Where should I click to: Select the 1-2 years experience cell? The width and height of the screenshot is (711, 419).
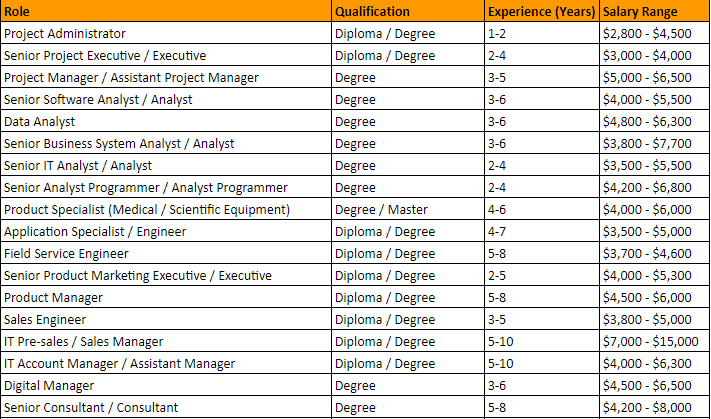pyautogui.click(x=541, y=33)
